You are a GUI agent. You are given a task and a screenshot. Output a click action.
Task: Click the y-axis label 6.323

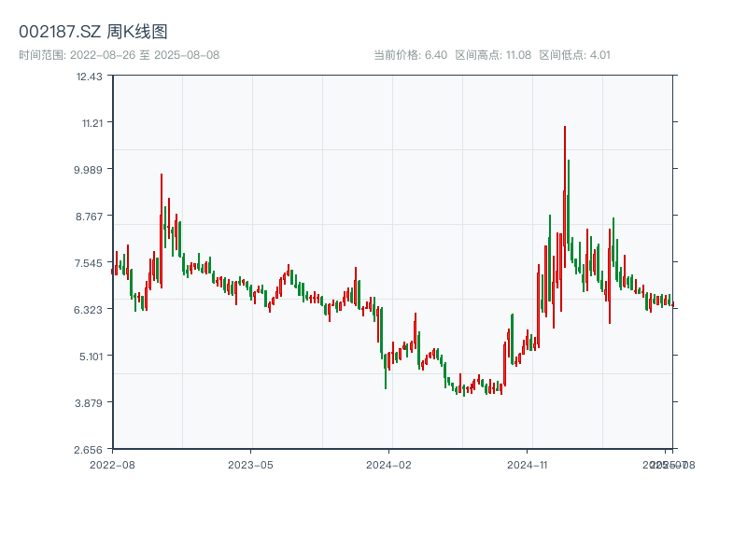(88, 310)
